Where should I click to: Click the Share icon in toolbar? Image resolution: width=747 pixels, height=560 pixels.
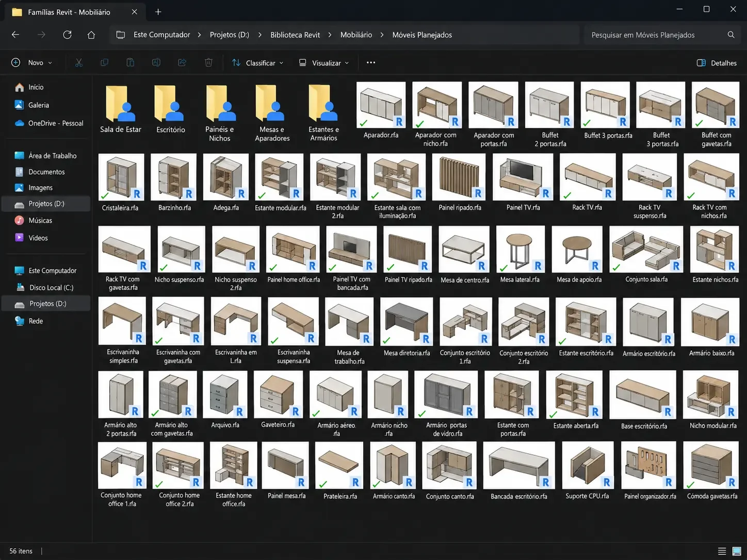(x=182, y=62)
